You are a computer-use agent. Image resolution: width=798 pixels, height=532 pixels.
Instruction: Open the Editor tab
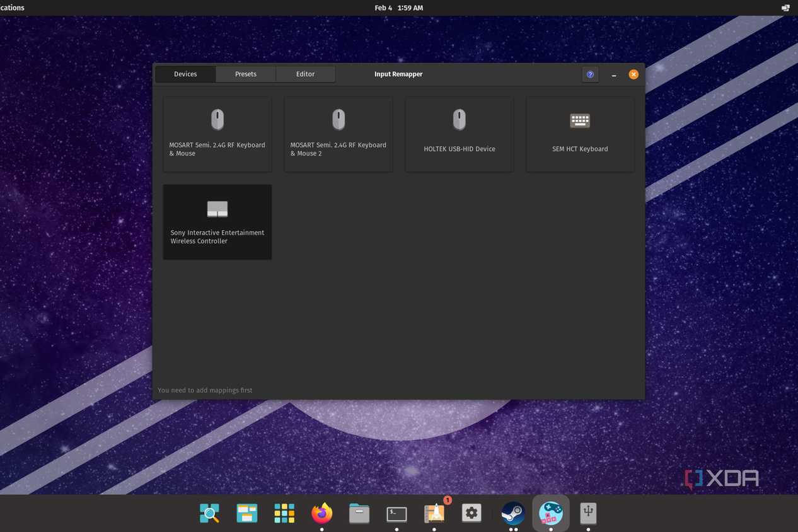[x=305, y=74]
